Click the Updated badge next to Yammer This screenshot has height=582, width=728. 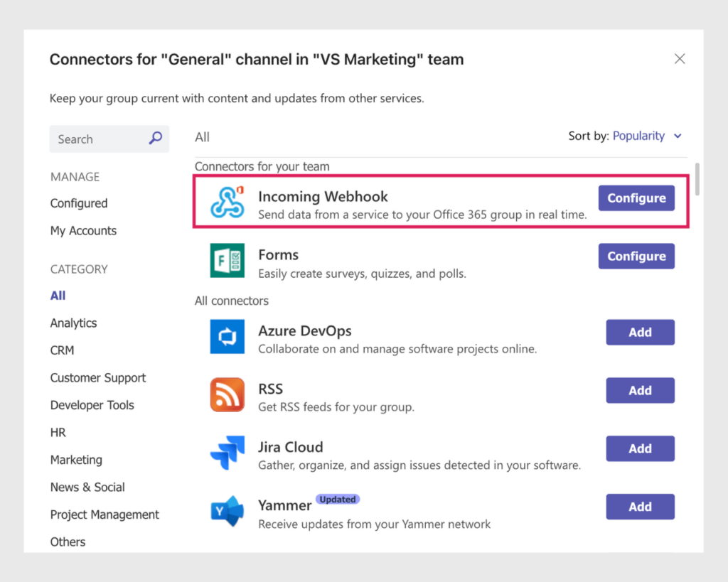point(338,500)
